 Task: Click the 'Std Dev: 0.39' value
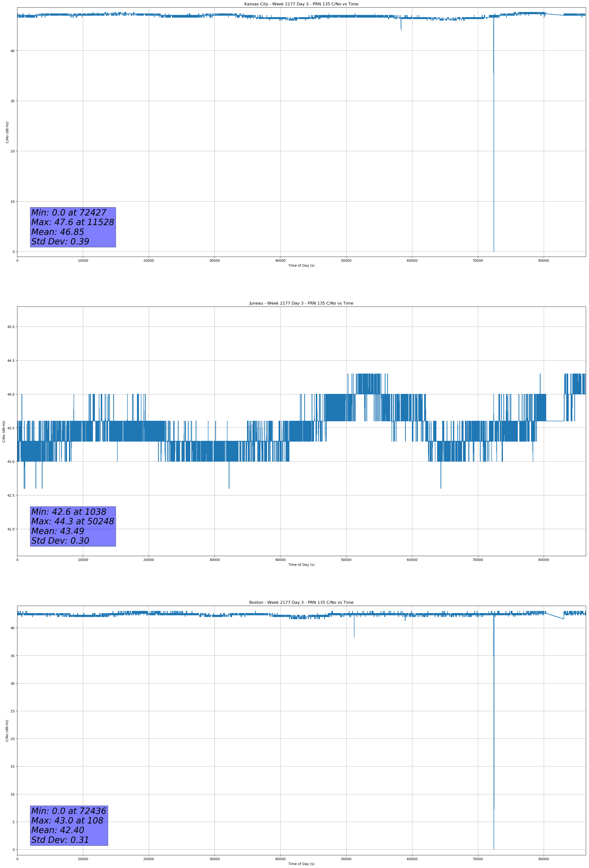pos(60,242)
